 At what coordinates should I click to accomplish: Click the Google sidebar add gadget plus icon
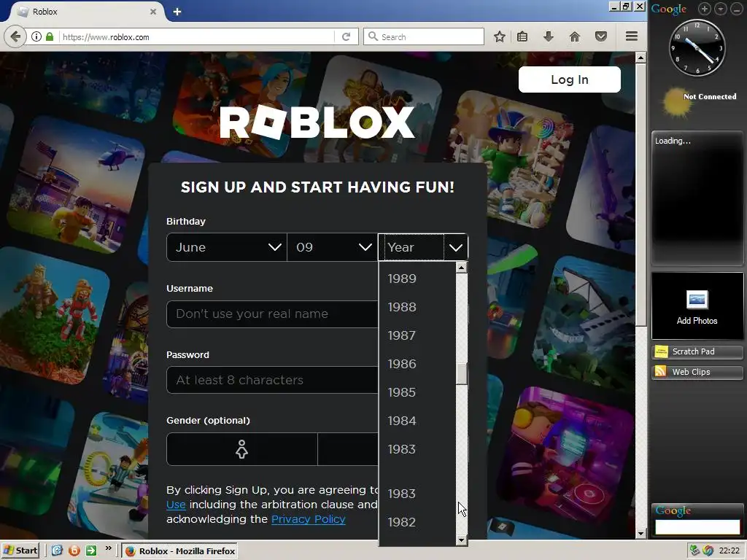[705, 9]
